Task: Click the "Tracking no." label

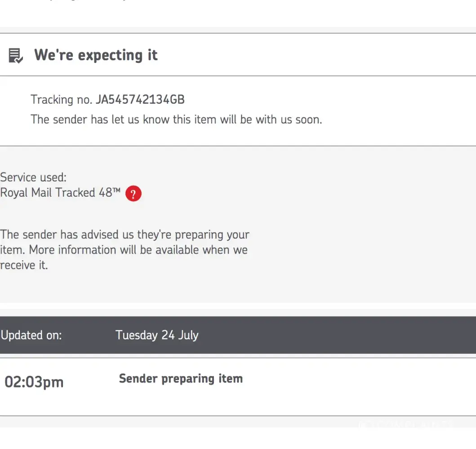Action: (x=61, y=99)
